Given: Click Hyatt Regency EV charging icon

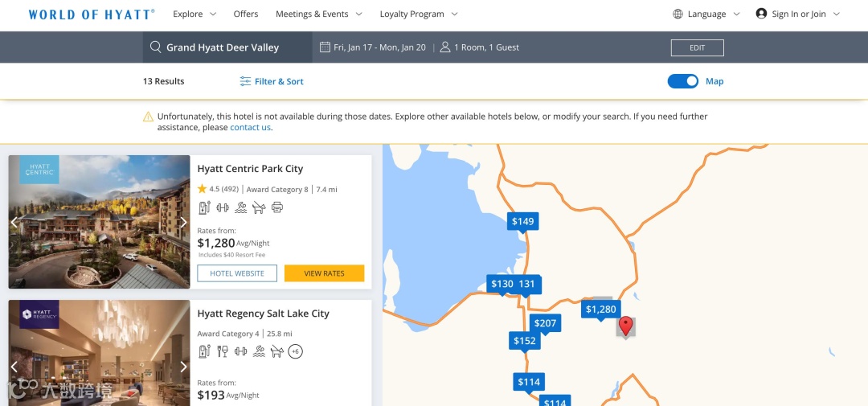Looking at the screenshot, I should pos(204,351).
